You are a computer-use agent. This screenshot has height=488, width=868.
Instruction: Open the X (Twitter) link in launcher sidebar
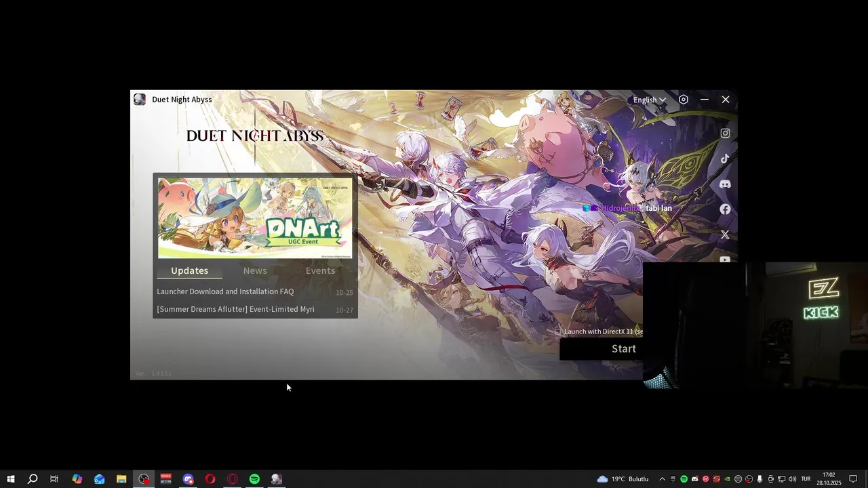tap(725, 235)
